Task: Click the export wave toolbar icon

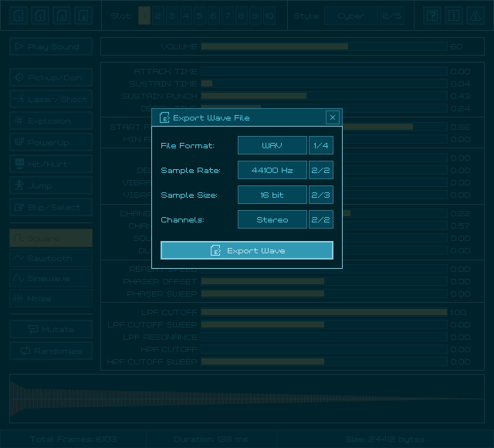Action: (x=83, y=15)
